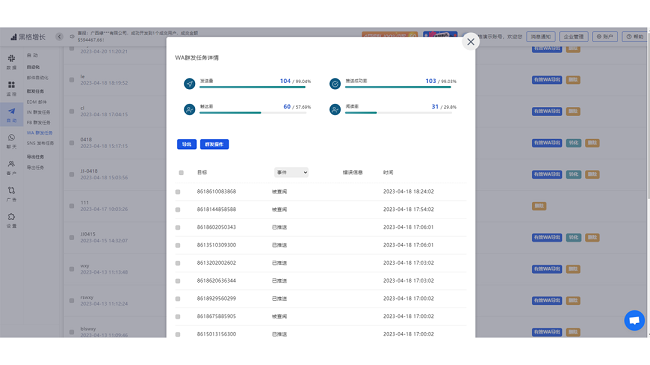
Task: Open the data section icon in sidebar
Action: pyautogui.click(x=12, y=58)
